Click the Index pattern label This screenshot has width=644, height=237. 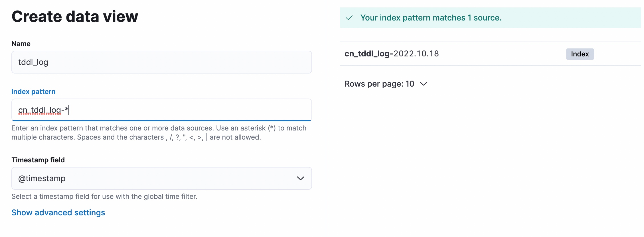[33, 92]
